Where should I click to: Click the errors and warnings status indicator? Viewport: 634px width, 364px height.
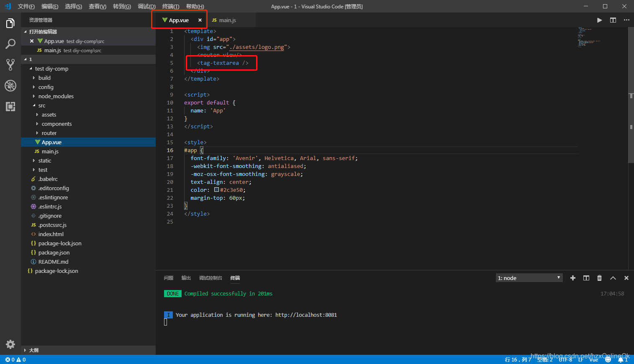pyautogui.click(x=15, y=359)
